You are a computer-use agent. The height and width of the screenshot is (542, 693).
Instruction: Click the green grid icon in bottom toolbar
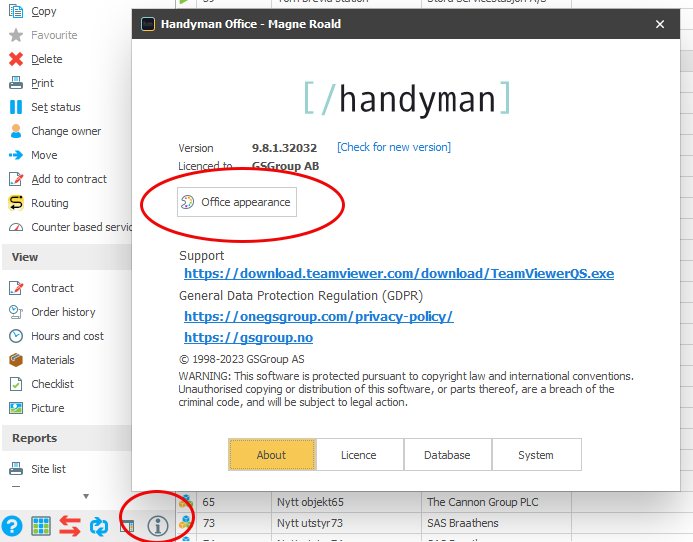tap(41, 526)
